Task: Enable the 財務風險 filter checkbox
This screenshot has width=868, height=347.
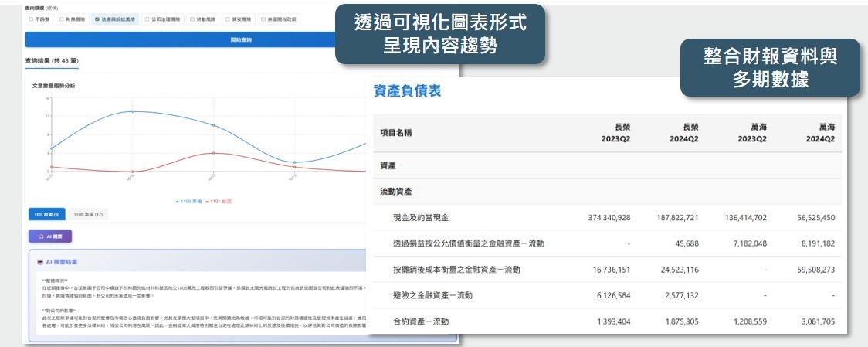Action: [61, 19]
